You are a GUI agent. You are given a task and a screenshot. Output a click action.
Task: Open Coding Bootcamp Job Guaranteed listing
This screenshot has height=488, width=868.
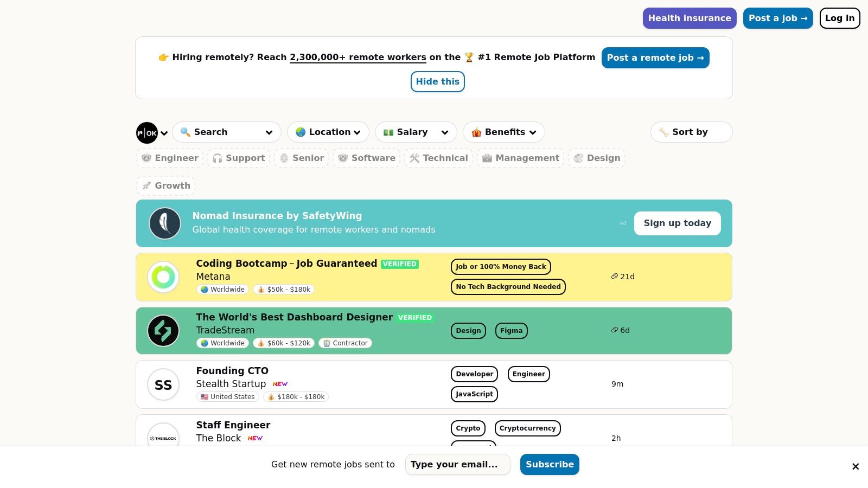286,264
